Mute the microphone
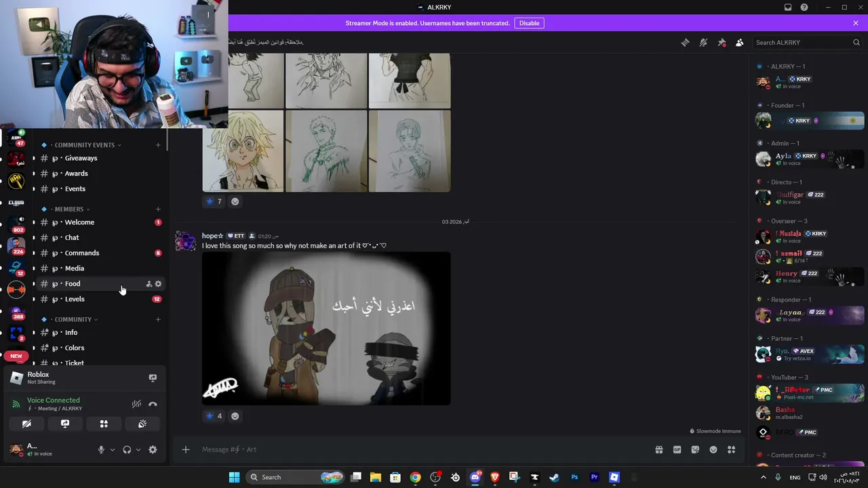Viewport: 868px width, 488px height. click(x=101, y=449)
